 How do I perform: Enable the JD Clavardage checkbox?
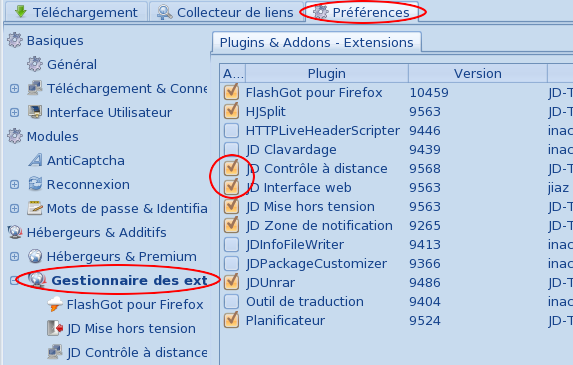pos(231,149)
